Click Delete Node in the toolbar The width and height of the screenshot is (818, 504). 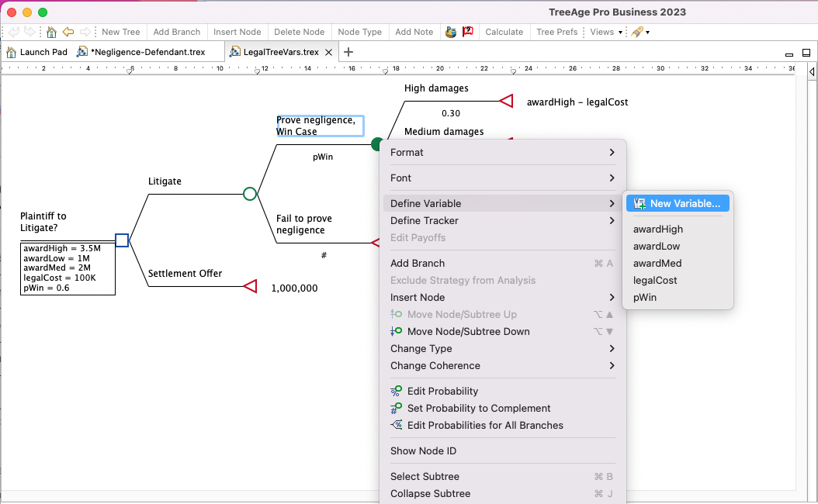[300, 32]
